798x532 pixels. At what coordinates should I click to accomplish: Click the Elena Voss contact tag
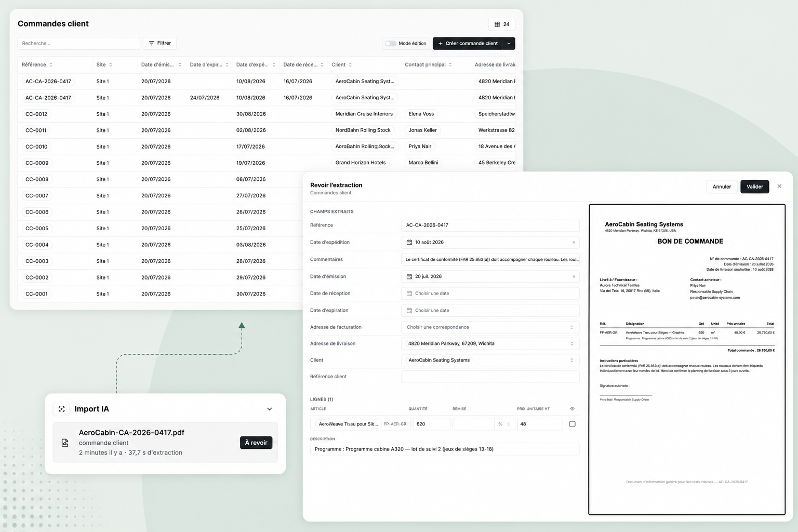pos(421,114)
